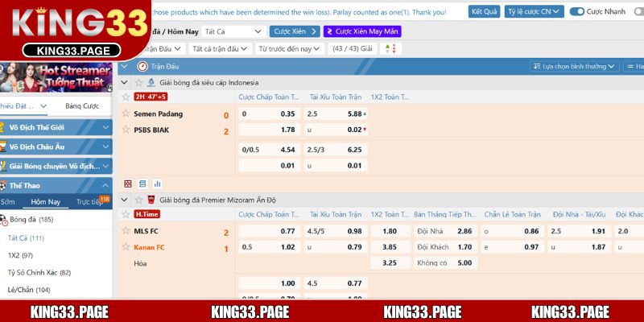
Task: Open the Hot Streamer Tướng Thuật banner
Action: pos(56,77)
